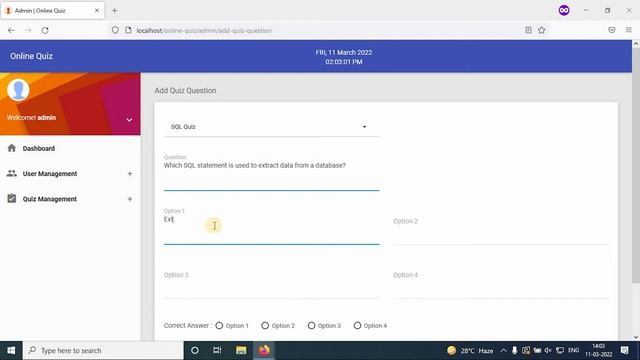Click the Firefox icon on the taskbar
The height and width of the screenshot is (360, 640).
[x=264, y=350]
